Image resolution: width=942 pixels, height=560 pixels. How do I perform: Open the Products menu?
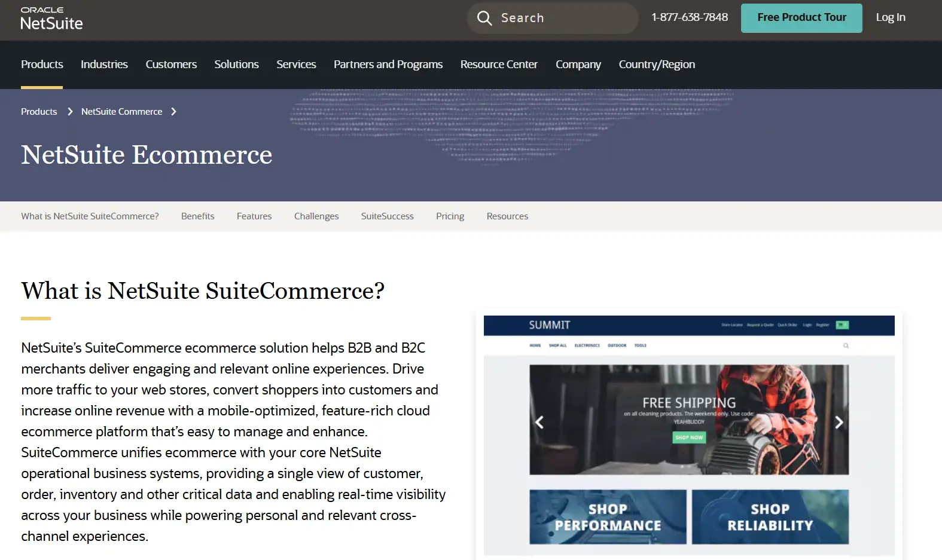click(42, 64)
